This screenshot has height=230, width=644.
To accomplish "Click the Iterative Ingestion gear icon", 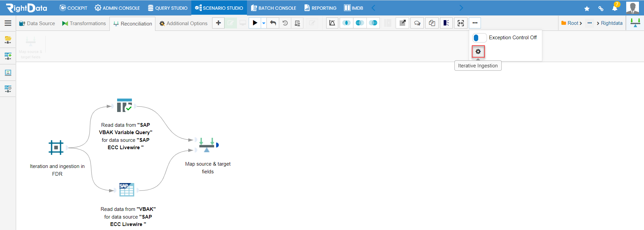I will pyautogui.click(x=478, y=52).
